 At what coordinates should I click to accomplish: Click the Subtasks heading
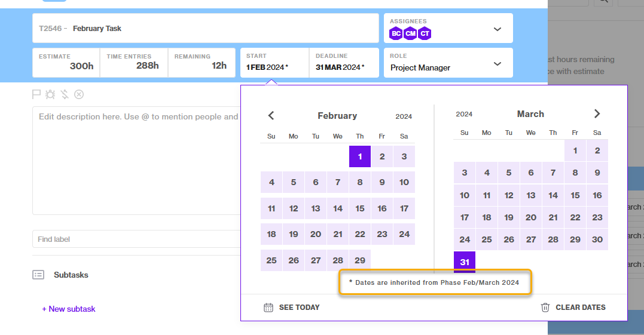click(x=71, y=275)
